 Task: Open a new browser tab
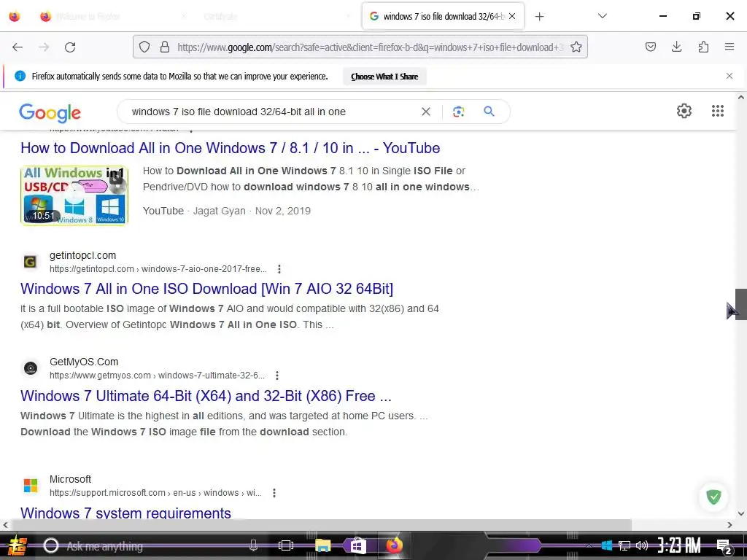[x=539, y=16]
